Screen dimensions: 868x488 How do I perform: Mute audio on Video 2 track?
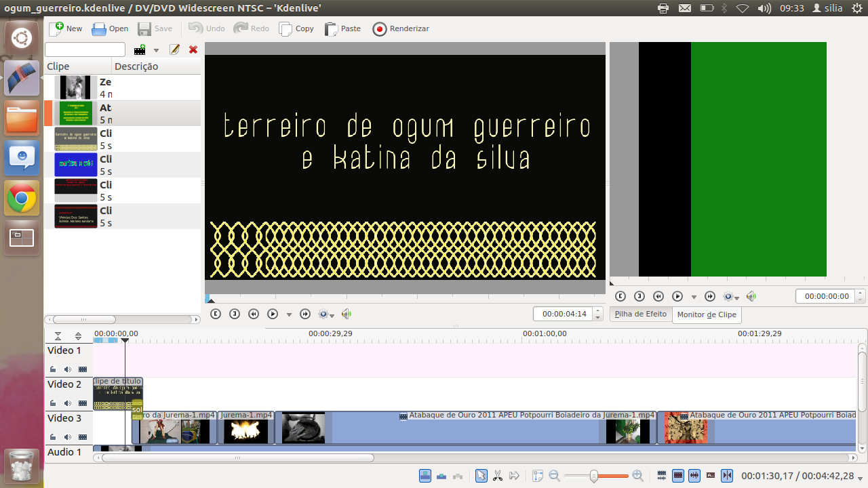pyautogui.click(x=68, y=403)
